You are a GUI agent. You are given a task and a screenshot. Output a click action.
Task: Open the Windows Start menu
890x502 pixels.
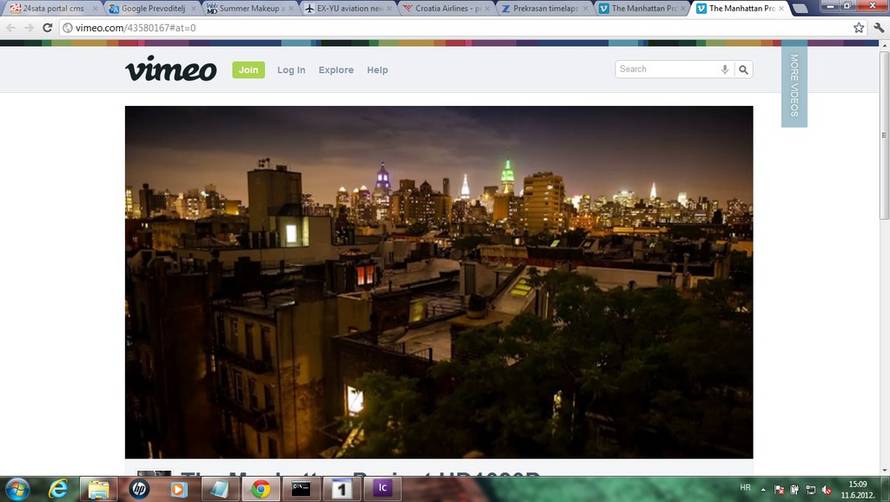[17, 489]
